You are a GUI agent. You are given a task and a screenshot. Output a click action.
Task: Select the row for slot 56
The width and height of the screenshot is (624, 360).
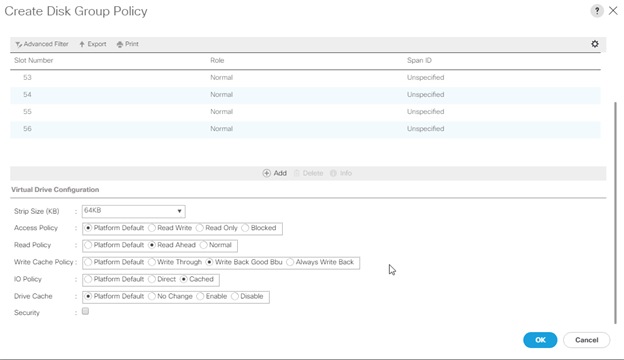coord(305,129)
